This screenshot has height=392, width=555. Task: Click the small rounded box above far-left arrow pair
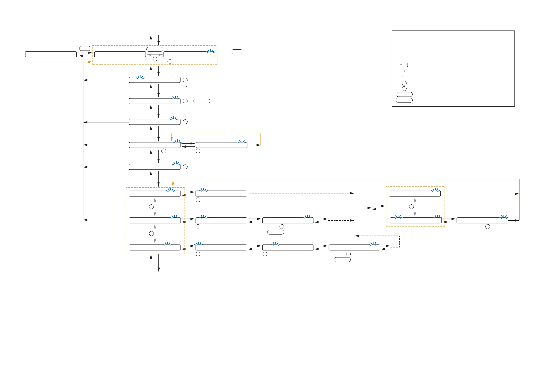(85, 49)
